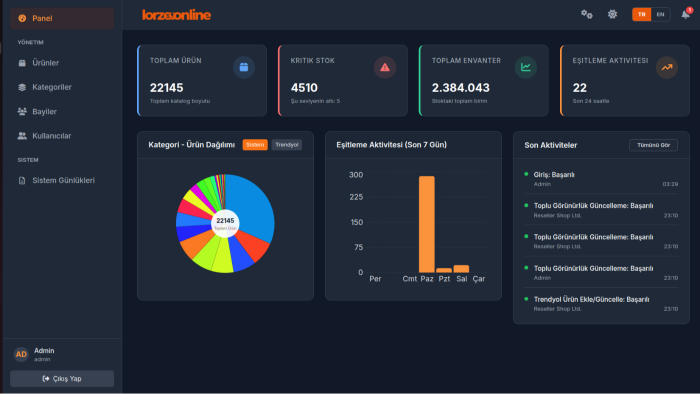The image size is (700, 394).
Task: Open the single gear settings icon
Action: [612, 14]
